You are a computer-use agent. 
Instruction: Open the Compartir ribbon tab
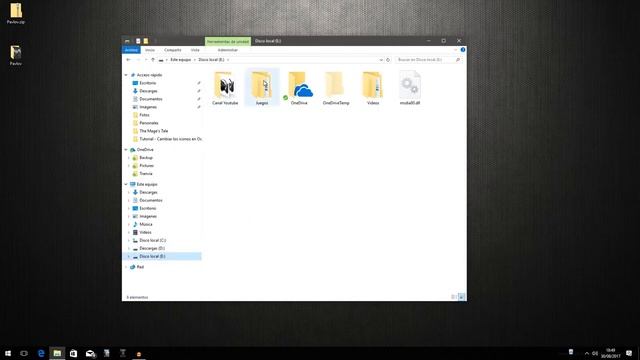coord(173,50)
